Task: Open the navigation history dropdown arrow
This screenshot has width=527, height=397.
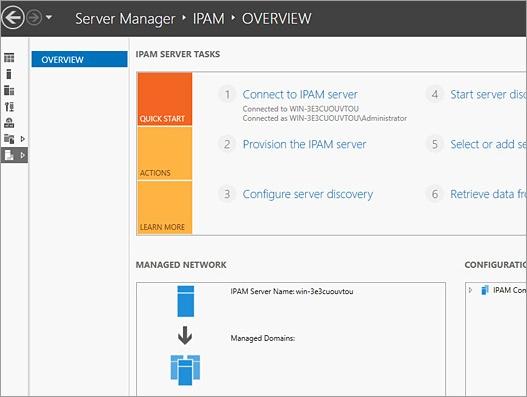Action: pos(49,17)
